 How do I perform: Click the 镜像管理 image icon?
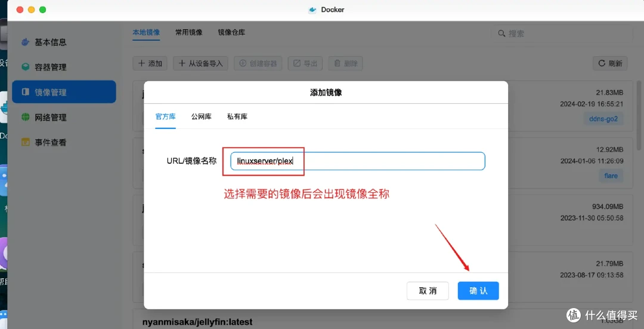[26, 92]
